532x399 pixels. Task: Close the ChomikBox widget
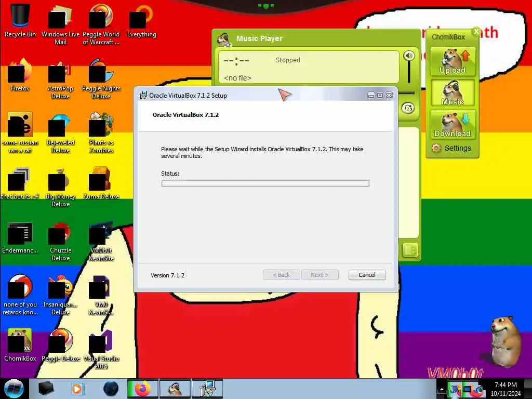pos(476,32)
